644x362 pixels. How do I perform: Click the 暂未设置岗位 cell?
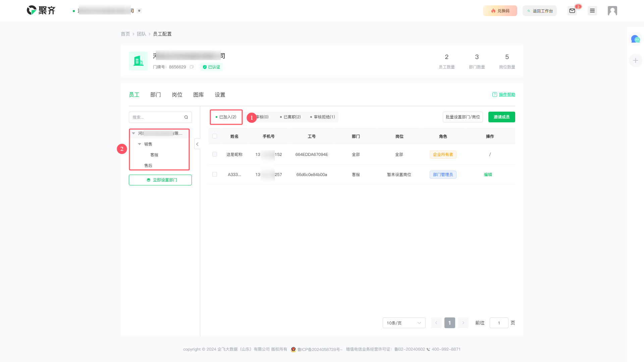399,175
